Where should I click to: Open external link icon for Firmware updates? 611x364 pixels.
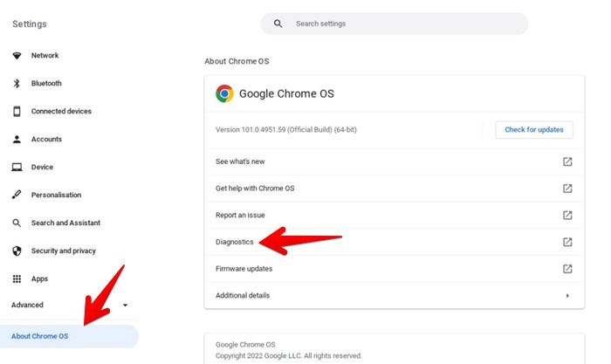click(x=567, y=269)
